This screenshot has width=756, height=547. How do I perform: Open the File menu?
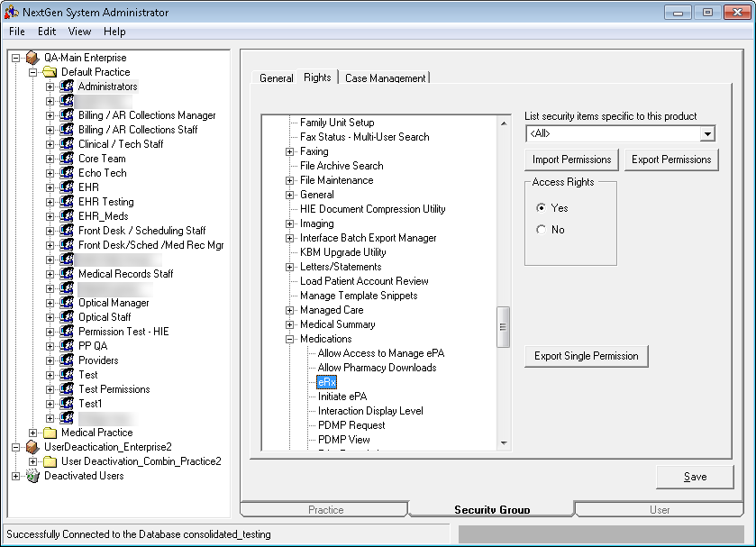17,32
